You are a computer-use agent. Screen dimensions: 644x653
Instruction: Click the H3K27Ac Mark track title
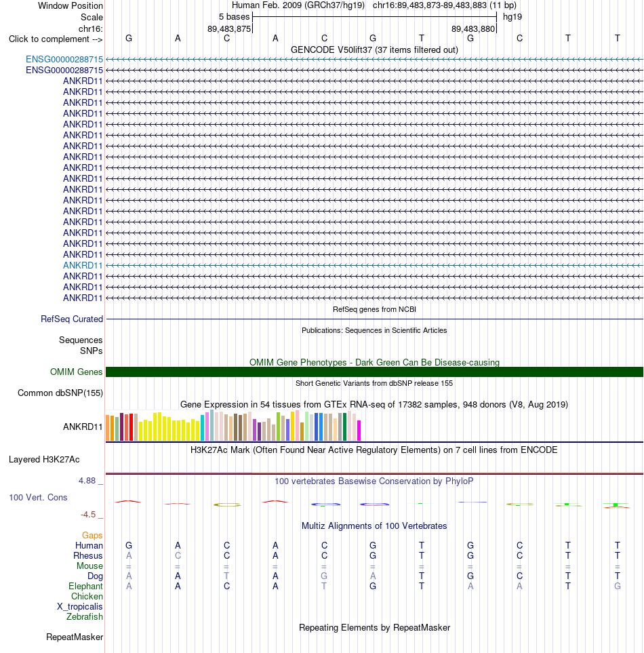click(374, 450)
